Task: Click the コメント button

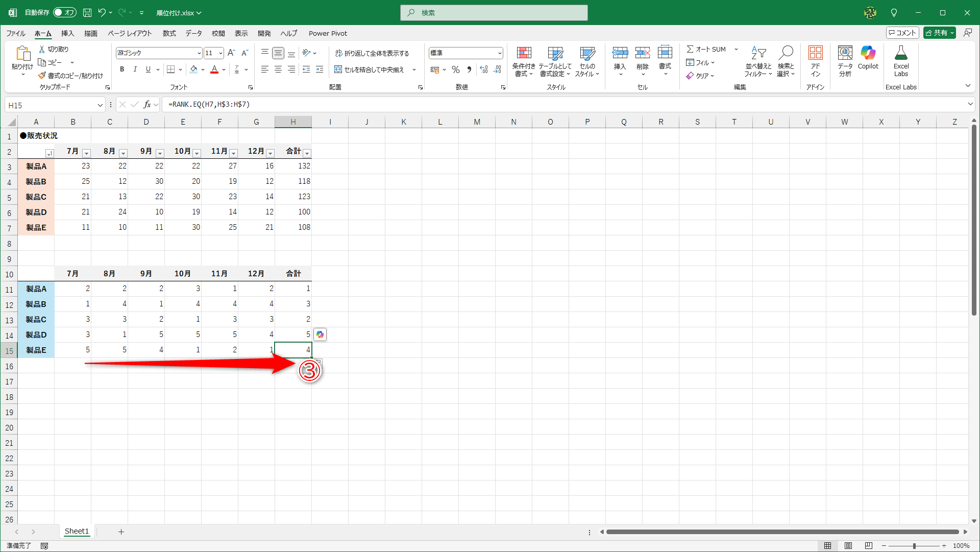Action: coord(902,33)
